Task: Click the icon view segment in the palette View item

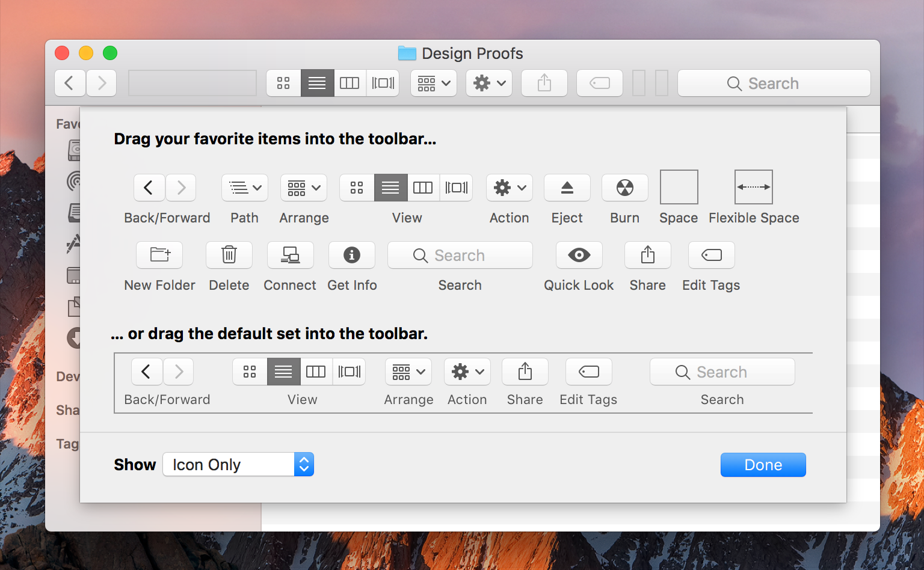Action: click(357, 188)
